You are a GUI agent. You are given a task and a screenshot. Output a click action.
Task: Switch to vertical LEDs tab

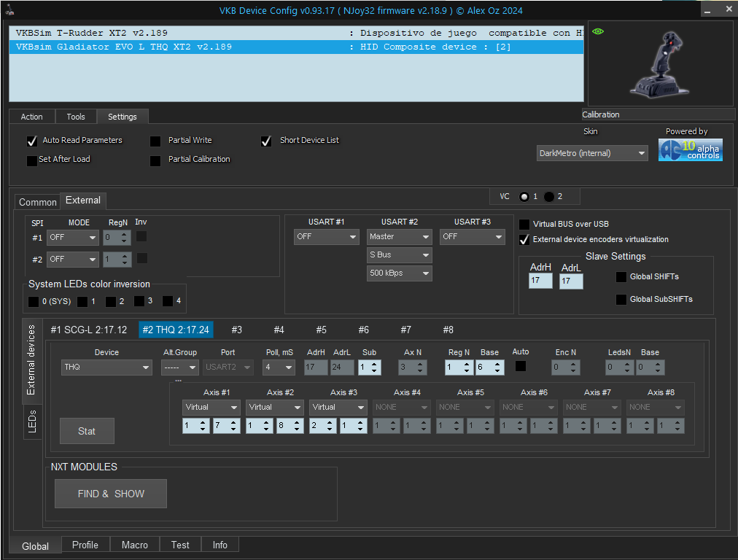pos(32,421)
